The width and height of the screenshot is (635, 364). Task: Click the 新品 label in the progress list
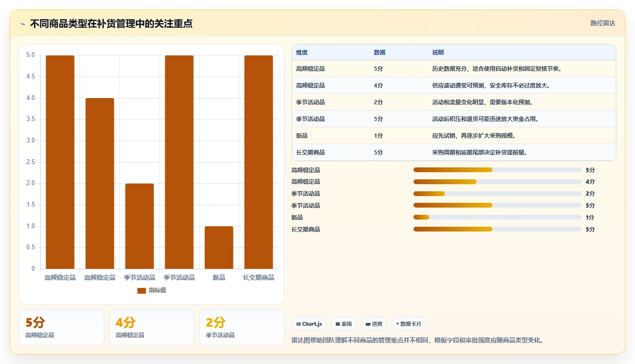pos(297,218)
